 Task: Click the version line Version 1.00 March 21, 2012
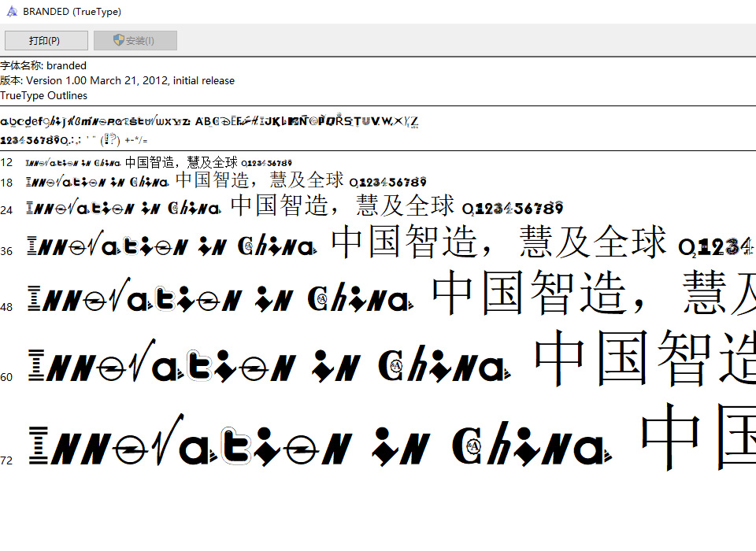click(117, 80)
